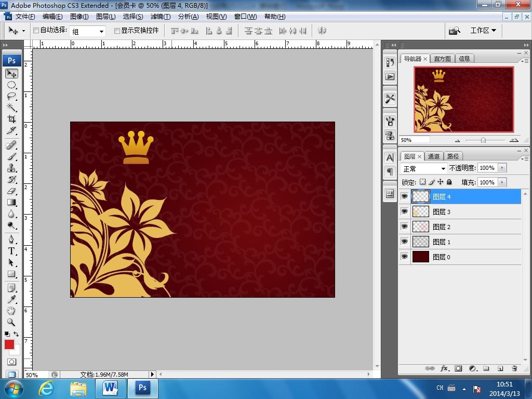
Task: Open the 工作区 workspace dropdown
Action: point(483,31)
